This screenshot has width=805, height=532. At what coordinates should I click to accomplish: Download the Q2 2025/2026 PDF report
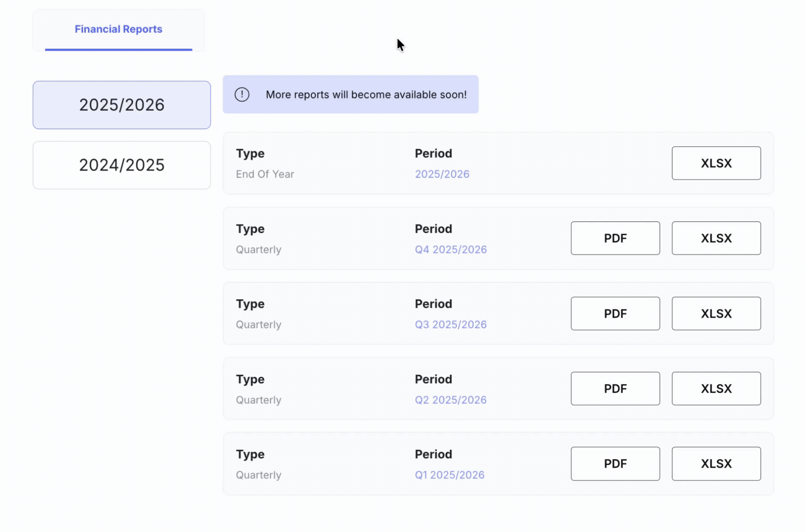(615, 389)
